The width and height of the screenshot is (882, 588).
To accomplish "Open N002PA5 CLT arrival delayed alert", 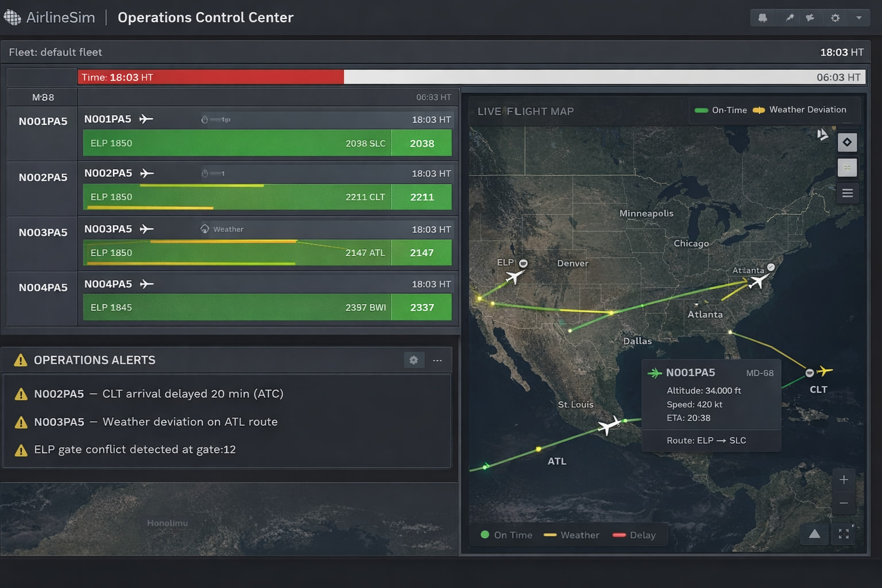I will coord(158,394).
